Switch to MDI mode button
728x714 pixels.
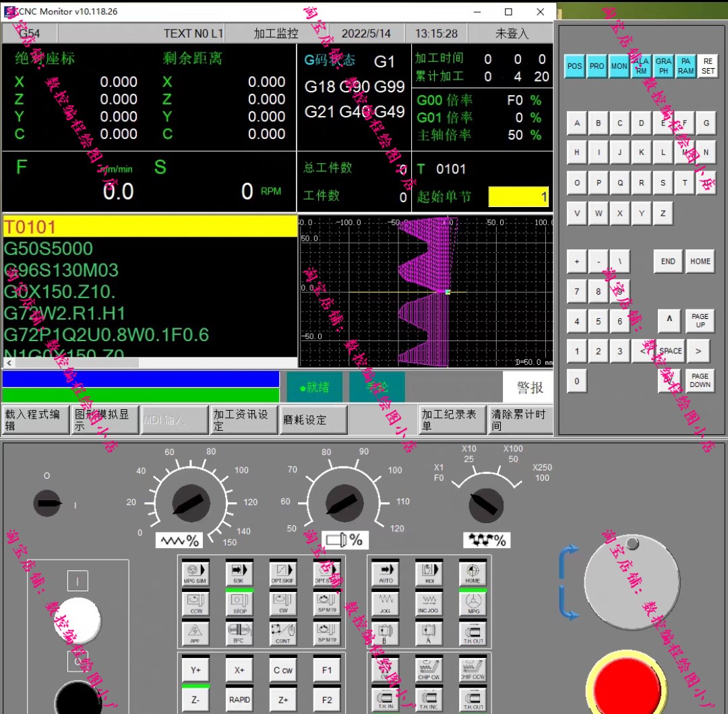pos(429,574)
